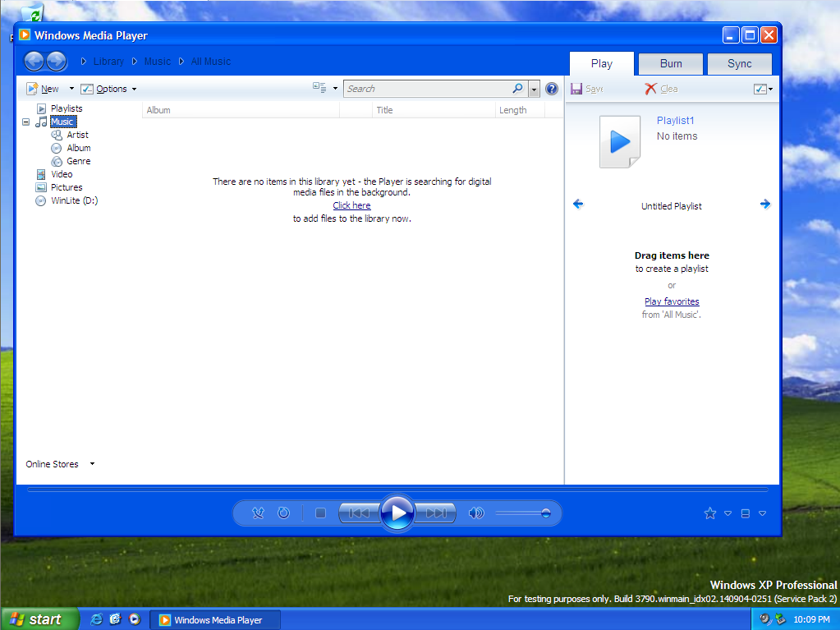Go back using the back arrow button
The height and width of the screenshot is (630, 840).
tap(34, 61)
